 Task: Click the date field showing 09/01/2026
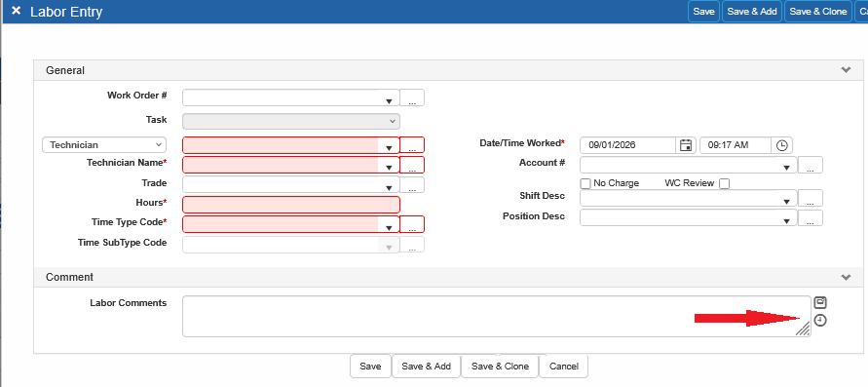(x=628, y=145)
